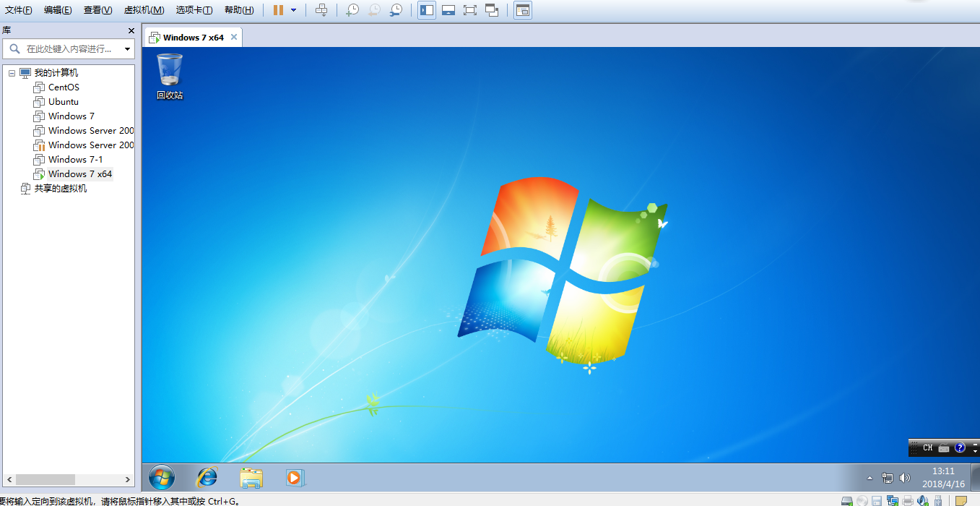This screenshot has height=506, width=980.
Task: Pause the virtual machine with the orange button
Action: click(278, 10)
